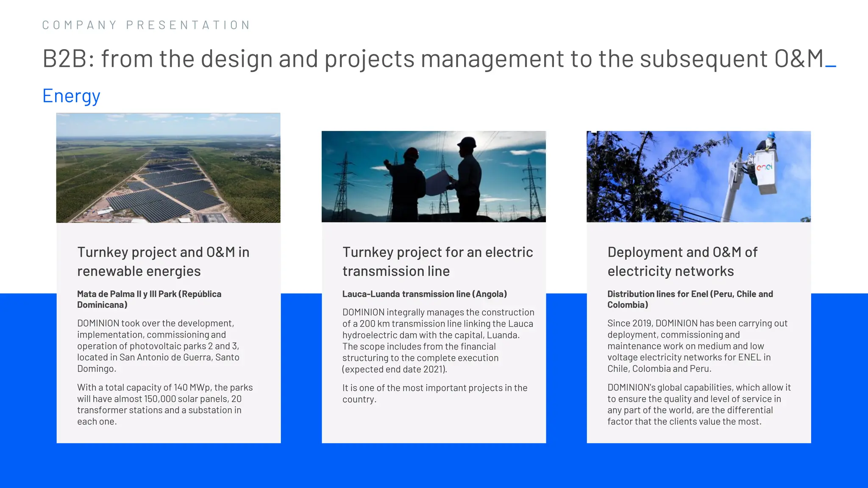This screenshot has height=488, width=868.
Task: Click paragraph about photovoltaic parks 2 and 3
Action: [158, 346]
